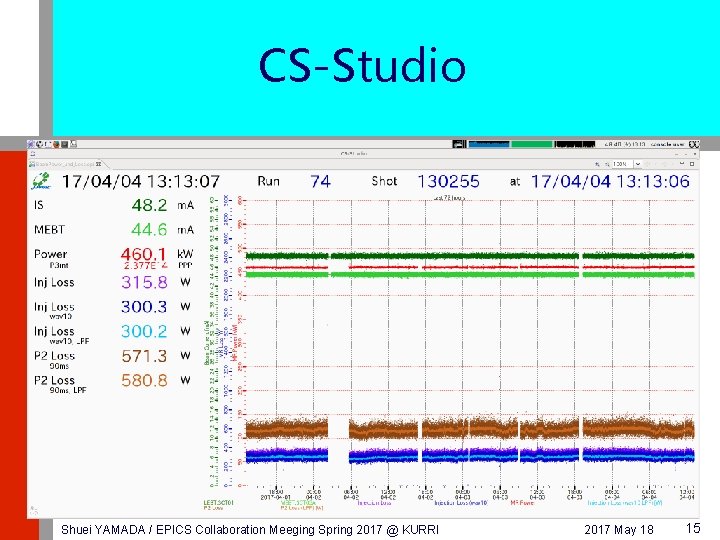This screenshot has width=720, height=540.
Task: Click the Inj Loss value 315.8
Action: pyautogui.click(x=145, y=282)
